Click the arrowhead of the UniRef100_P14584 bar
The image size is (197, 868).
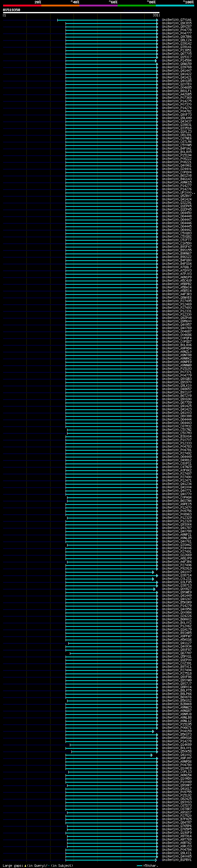(x=156, y=61)
